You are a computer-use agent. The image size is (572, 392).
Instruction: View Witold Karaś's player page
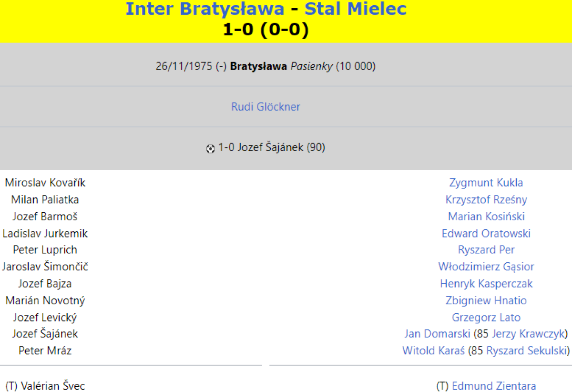click(433, 351)
